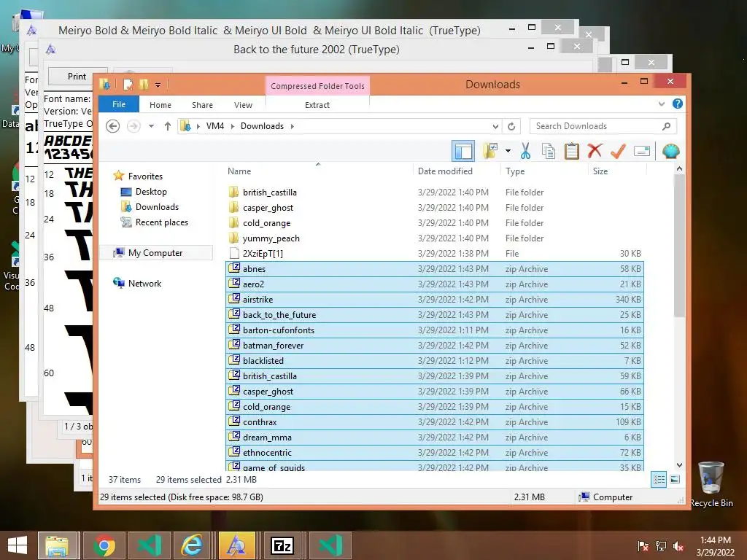This screenshot has width=747, height=560.
Task: Click the muted volume tray icon
Action: click(x=678, y=546)
